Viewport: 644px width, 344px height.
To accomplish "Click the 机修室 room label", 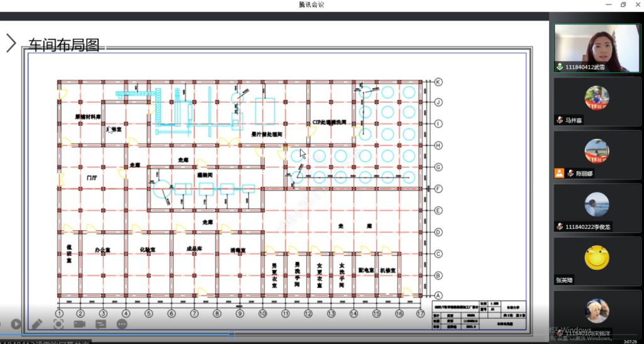I will [387, 270].
